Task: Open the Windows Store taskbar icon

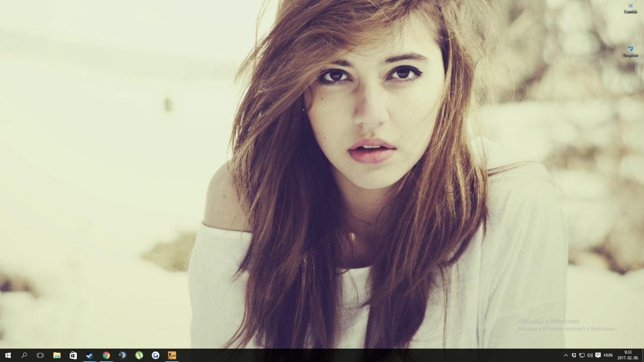Action: coord(74,355)
